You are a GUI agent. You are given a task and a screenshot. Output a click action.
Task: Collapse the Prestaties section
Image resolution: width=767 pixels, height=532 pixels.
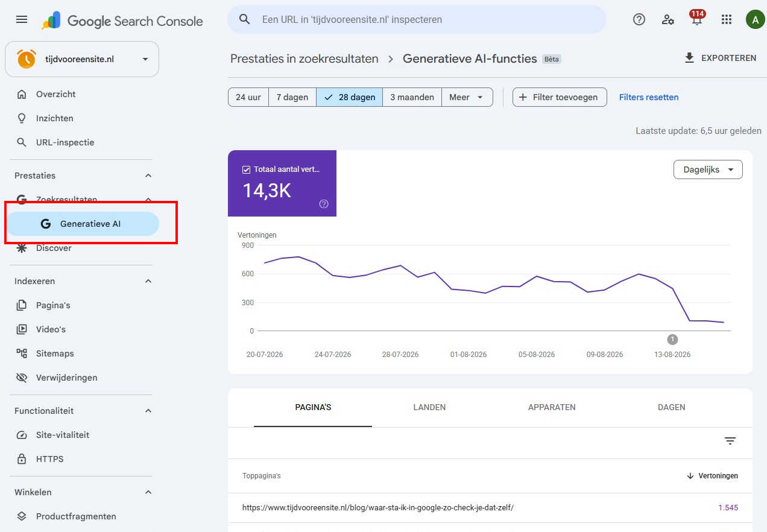(x=148, y=176)
